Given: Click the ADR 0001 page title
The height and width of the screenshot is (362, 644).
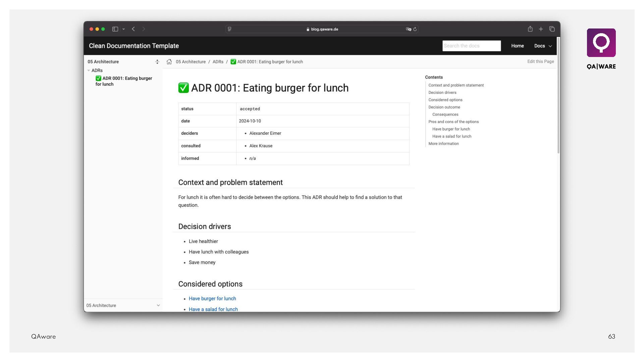Looking at the screenshot, I should [x=263, y=88].
